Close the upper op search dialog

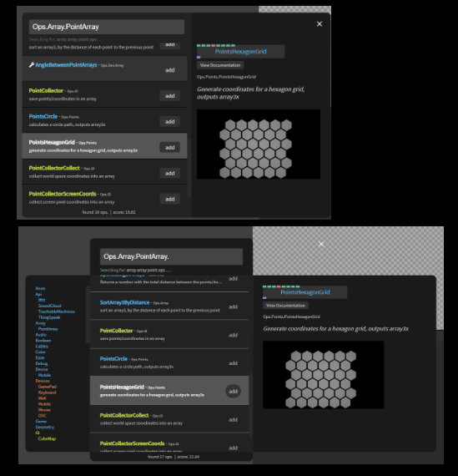coord(320,24)
